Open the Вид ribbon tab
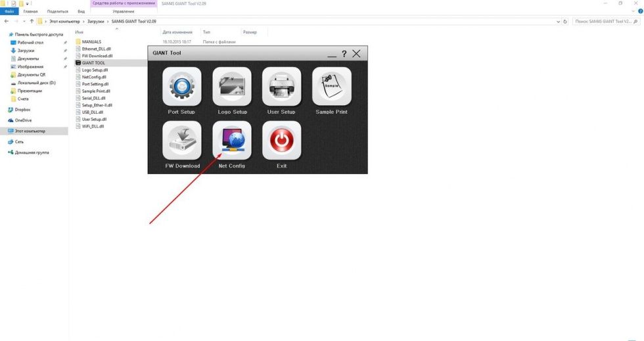The height and width of the screenshot is (341, 644). (x=81, y=11)
